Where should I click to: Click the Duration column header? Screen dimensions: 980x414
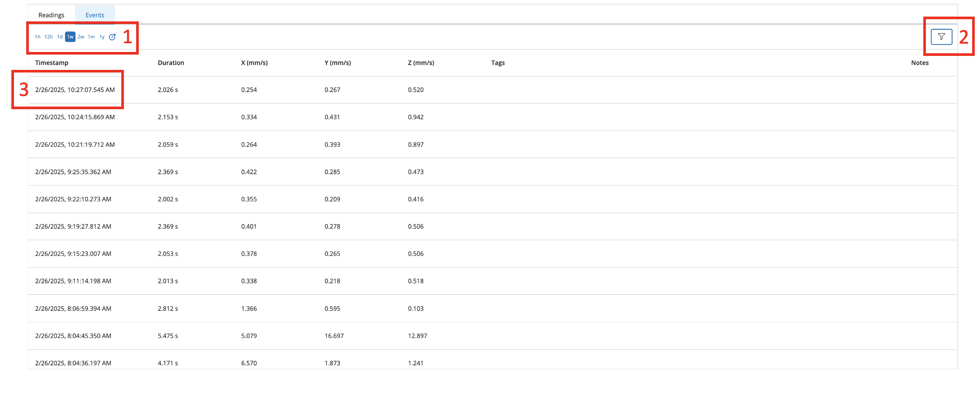(171, 63)
